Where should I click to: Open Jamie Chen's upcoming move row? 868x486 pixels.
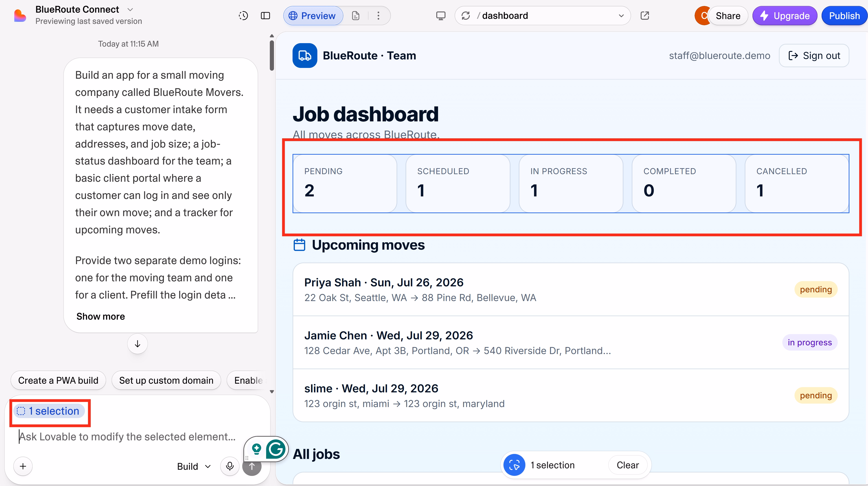[x=571, y=343]
